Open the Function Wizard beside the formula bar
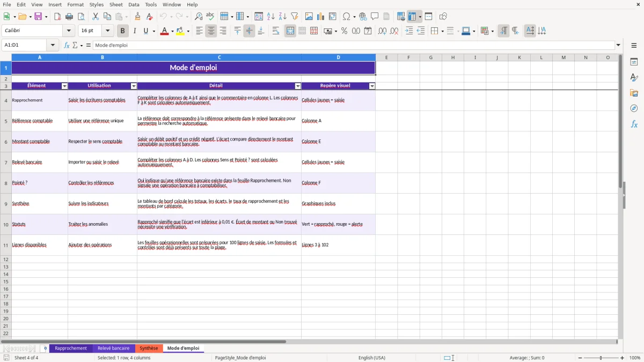Image resolution: width=644 pixels, height=362 pixels. (67, 45)
